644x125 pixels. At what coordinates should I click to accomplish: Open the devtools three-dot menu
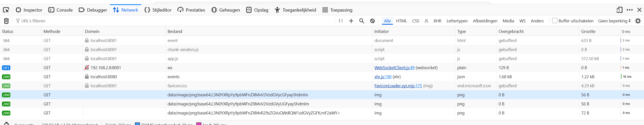(x=630, y=10)
